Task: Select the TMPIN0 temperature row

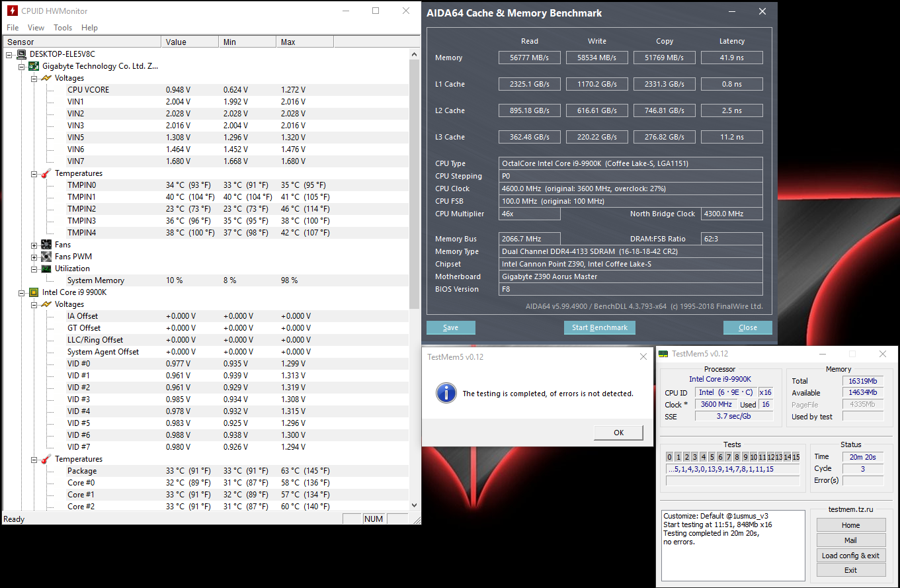Action: [x=206, y=185]
